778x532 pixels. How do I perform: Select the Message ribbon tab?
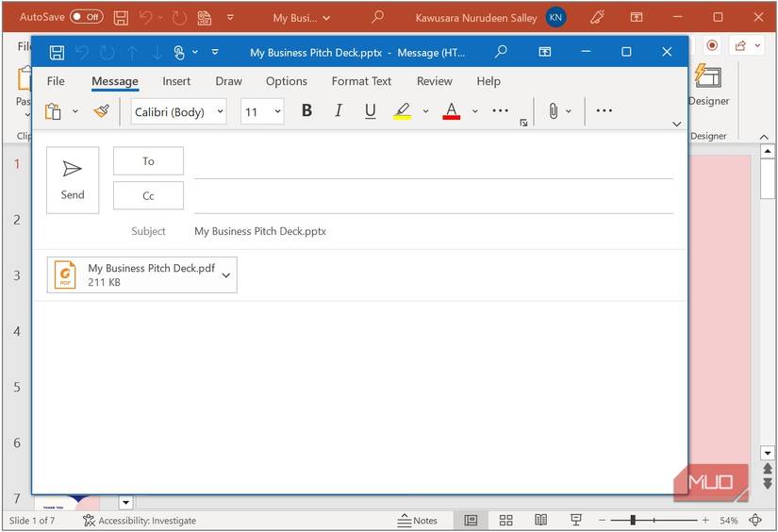click(115, 81)
